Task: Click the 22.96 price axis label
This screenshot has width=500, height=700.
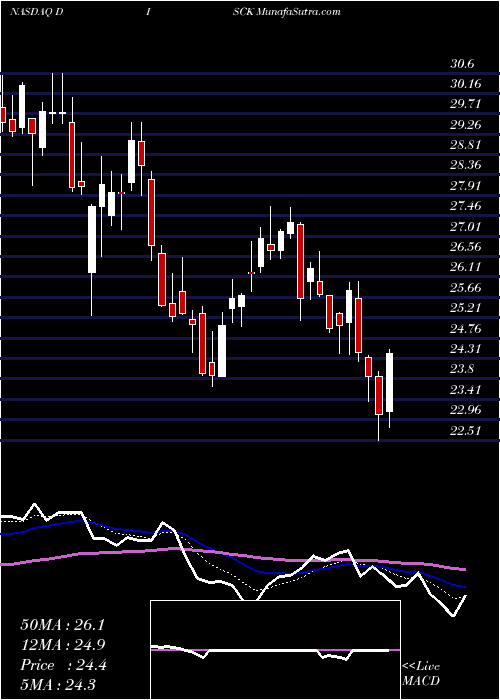Action: coord(465,410)
